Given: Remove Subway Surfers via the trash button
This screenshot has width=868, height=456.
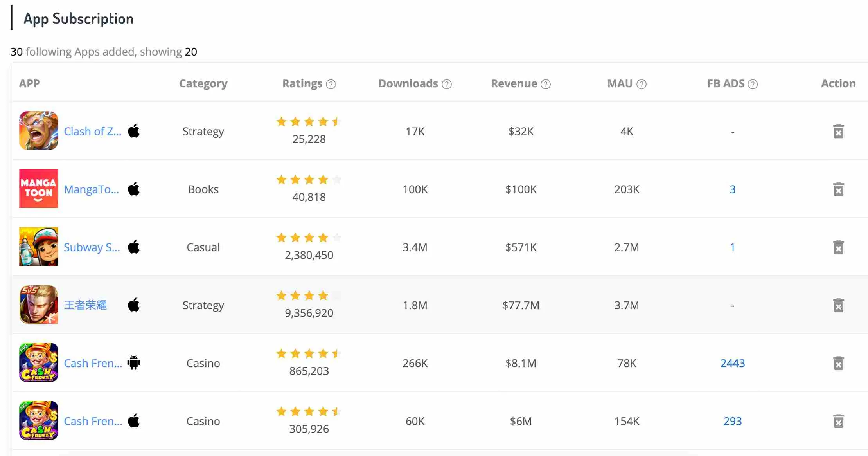Looking at the screenshot, I should (x=838, y=247).
